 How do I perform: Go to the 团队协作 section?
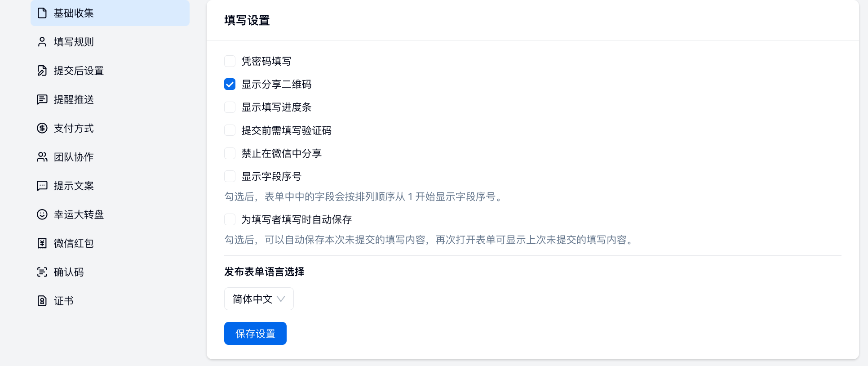click(74, 157)
